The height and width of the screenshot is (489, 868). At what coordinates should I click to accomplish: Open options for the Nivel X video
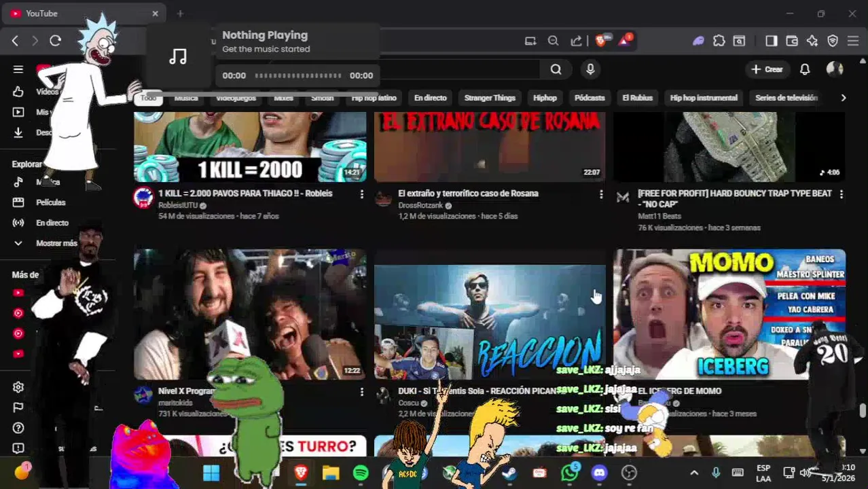click(x=361, y=392)
